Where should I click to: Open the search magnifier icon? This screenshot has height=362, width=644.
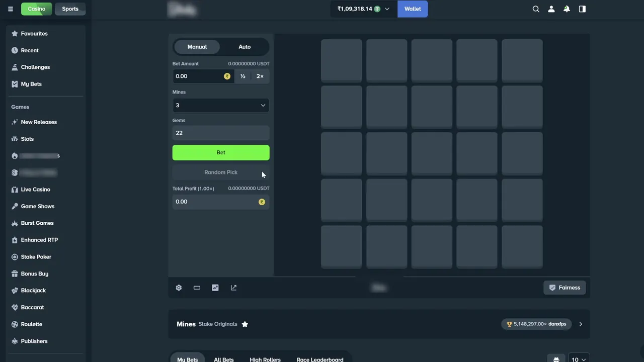click(536, 9)
